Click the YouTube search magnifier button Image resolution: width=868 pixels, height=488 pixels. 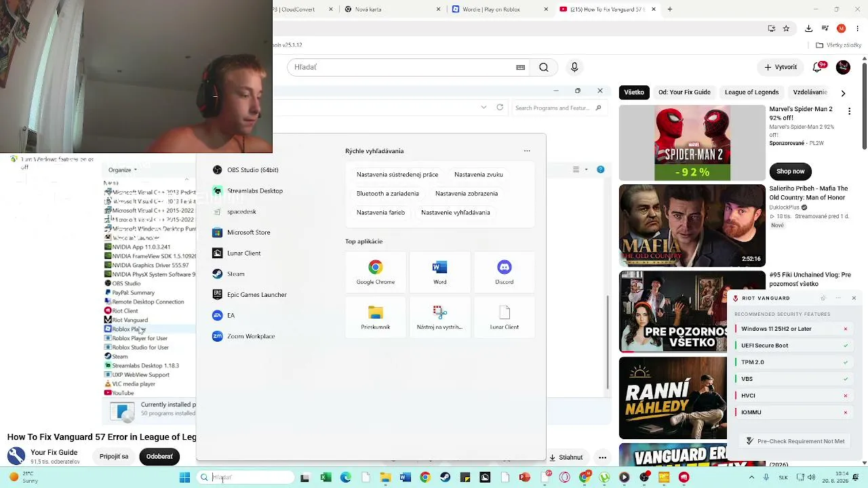pos(544,67)
